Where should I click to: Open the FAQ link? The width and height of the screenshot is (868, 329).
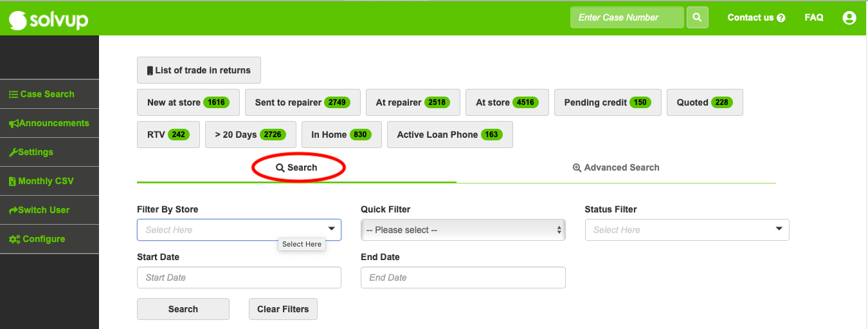pos(814,17)
